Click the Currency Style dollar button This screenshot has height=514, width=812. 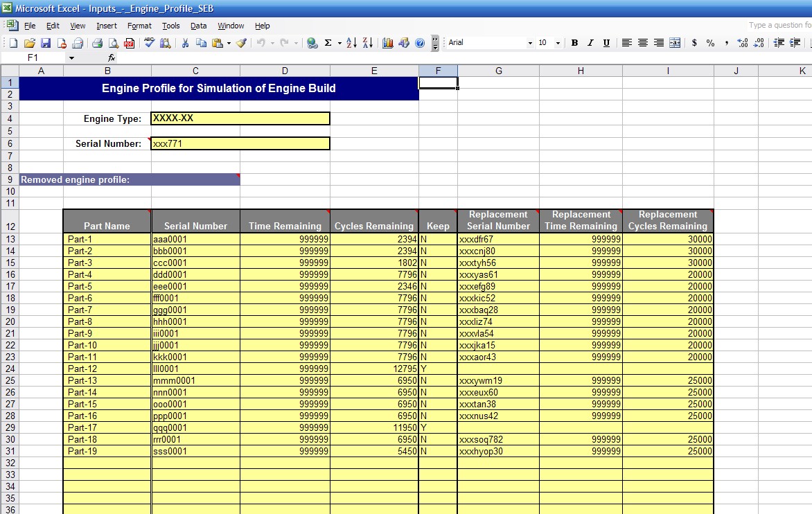(x=694, y=43)
